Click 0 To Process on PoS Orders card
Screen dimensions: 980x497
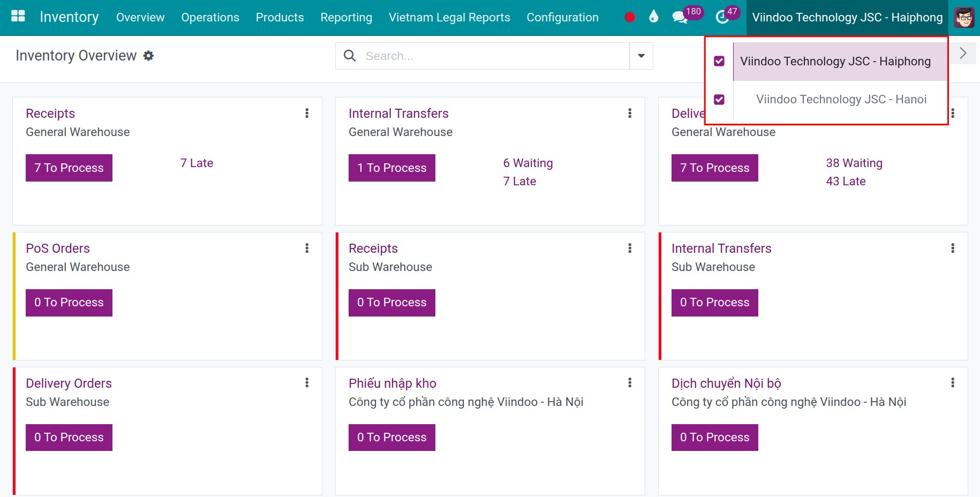tap(69, 303)
